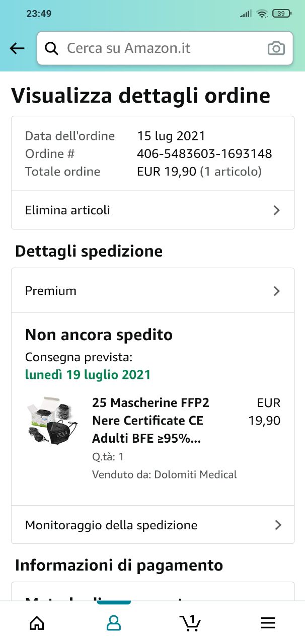The image size is (305, 644).
Task: Open the 25 Mascherine FFP2 product title
Action: coord(150,421)
